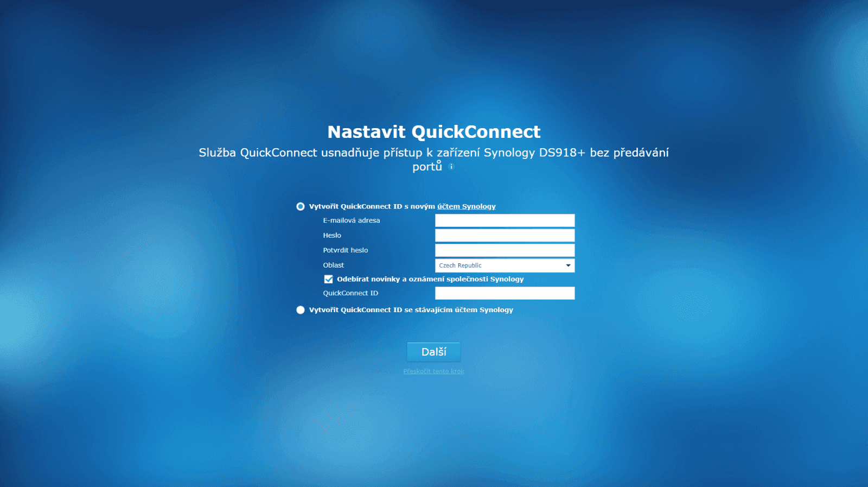Select create QuickConnect ID with new account
This screenshot has height=487, width=868.
[x=301, y=206]
